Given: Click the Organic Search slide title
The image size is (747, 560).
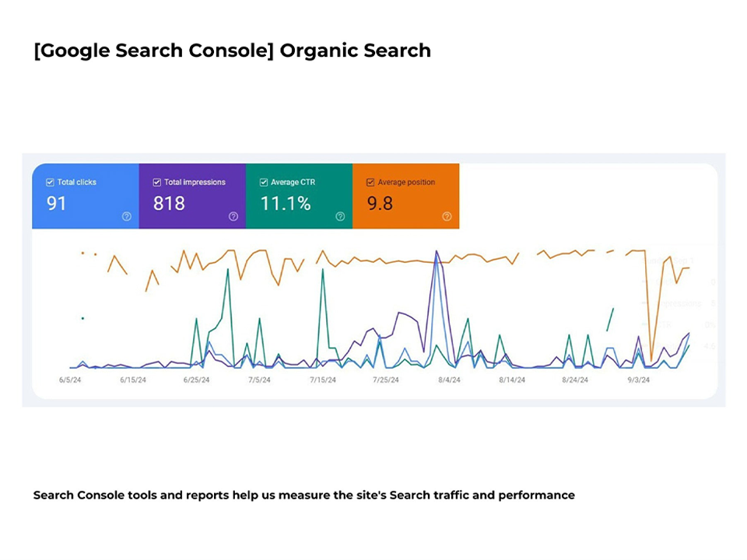Looking at the screenshot, I should [x=232, y=51].
